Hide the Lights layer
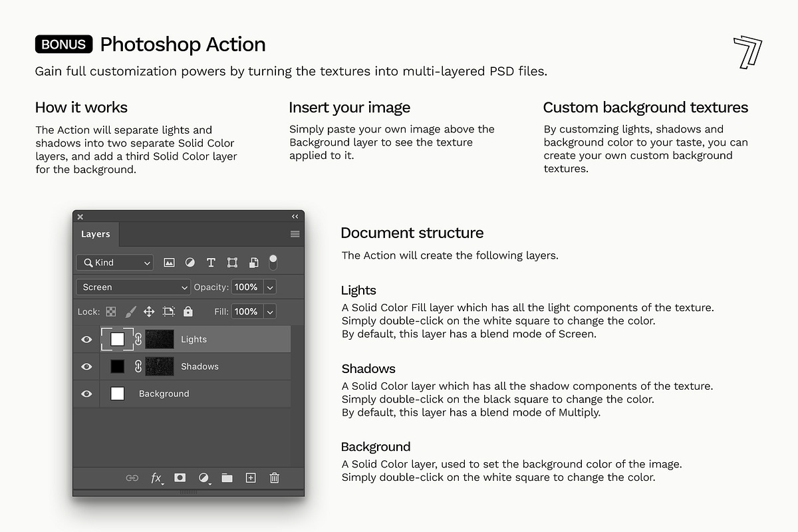The width and height of the screenshot is (798, 532). 86,339
